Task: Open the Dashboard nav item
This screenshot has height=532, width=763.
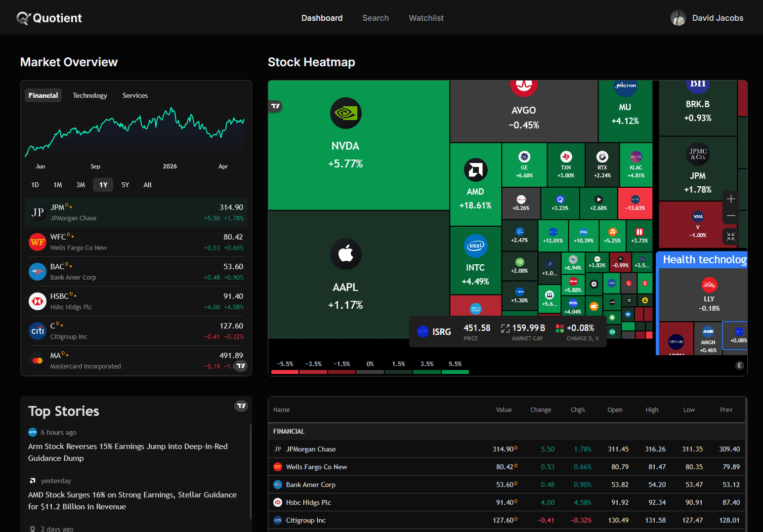Action: (x=322, y=18)
